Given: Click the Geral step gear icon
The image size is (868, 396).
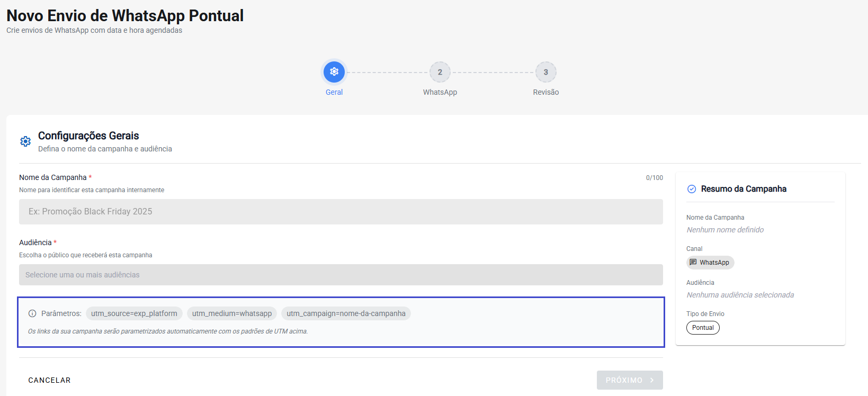Looking at the screenshot, I should [x=334, y=72].
